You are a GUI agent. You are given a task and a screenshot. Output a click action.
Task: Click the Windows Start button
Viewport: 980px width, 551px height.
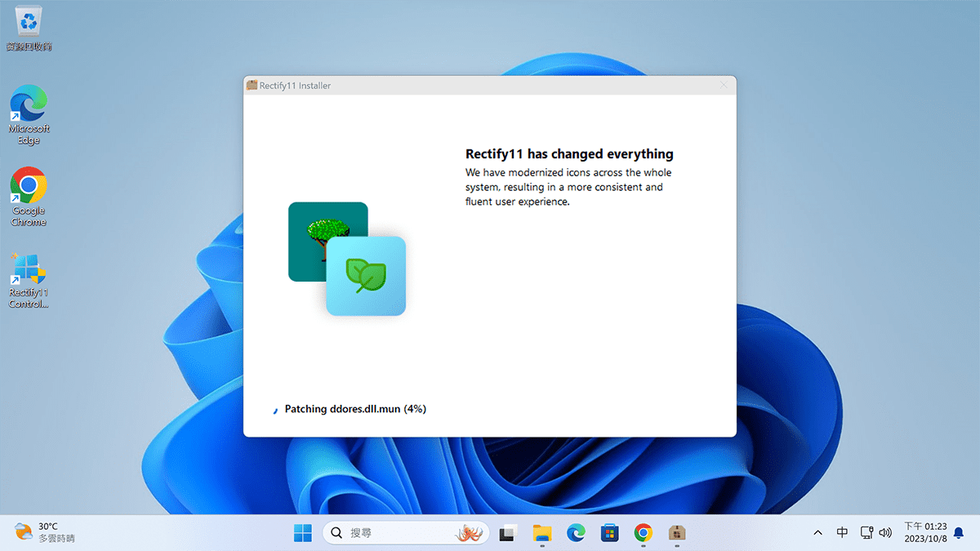pos(302,533)
